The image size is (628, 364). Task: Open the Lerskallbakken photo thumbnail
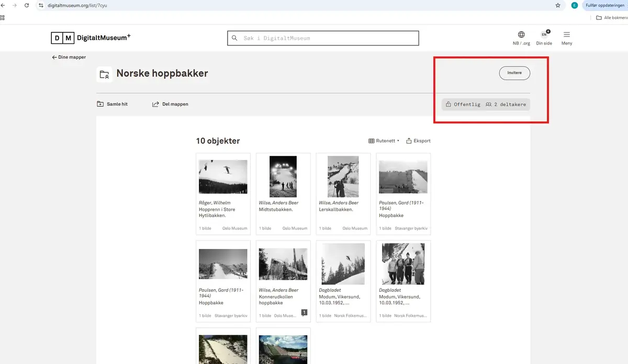(x=343, y=176)
